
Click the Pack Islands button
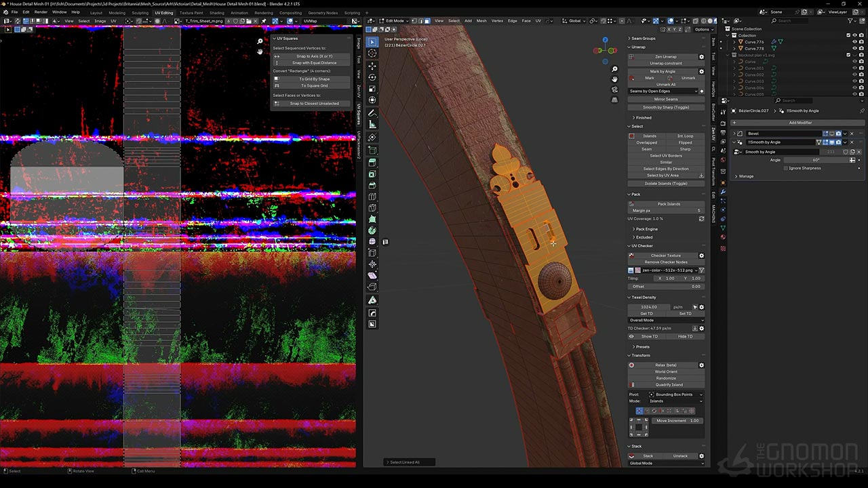[x=668, y=204]
